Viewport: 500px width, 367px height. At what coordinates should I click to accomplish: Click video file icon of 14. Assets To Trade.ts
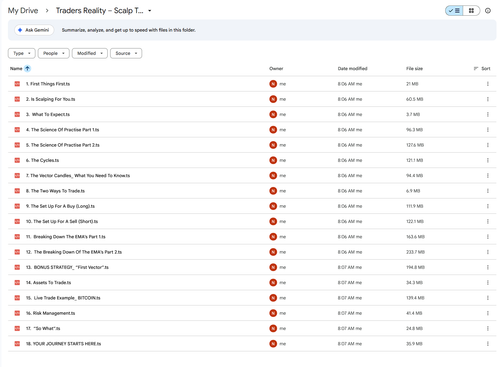pyautogui.click(x=17, y=283)
